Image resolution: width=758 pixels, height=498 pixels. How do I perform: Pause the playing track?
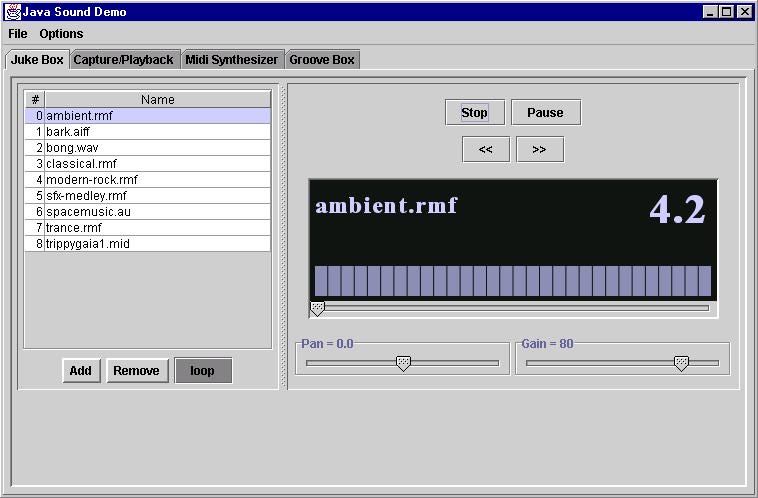click(x=545, y=113)
